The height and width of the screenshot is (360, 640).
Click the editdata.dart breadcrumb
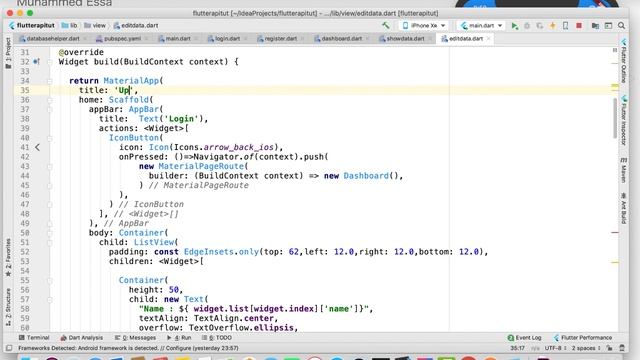tap(136, 26)
